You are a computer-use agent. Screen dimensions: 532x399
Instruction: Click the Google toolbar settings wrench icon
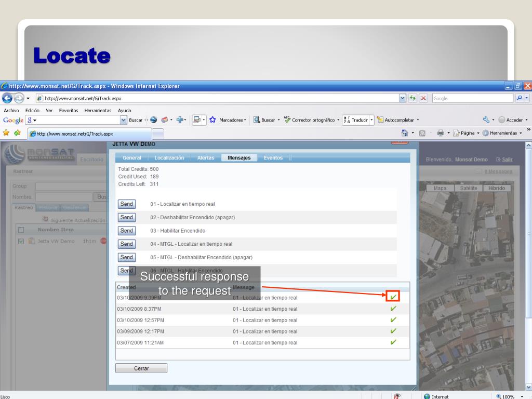(x=486, y=120)
